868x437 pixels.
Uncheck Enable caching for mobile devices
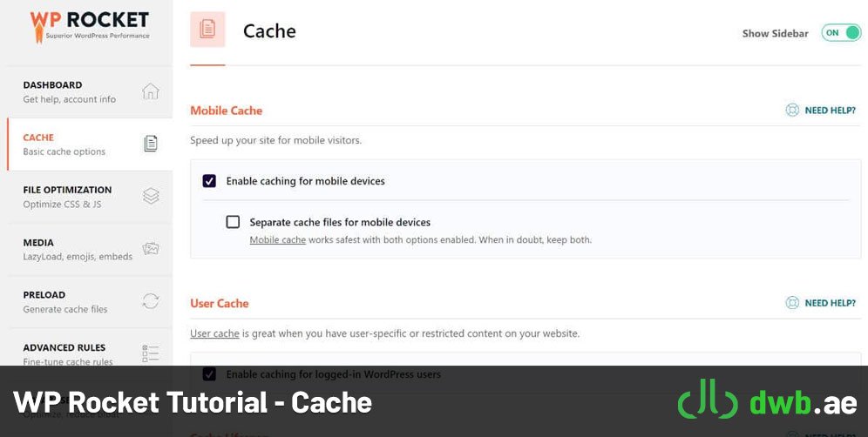209,181
